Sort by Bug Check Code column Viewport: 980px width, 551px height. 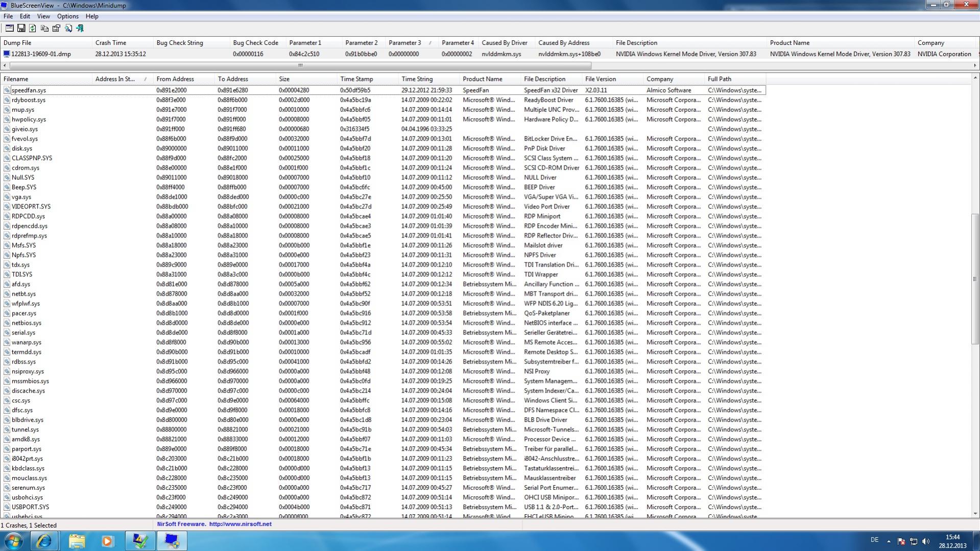click(x=258, y=43)
